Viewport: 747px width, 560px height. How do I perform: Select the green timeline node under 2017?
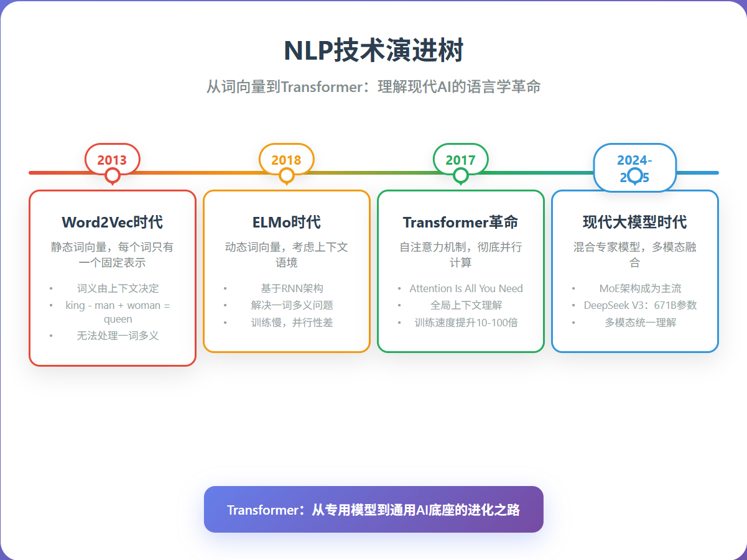click(460, 175)
